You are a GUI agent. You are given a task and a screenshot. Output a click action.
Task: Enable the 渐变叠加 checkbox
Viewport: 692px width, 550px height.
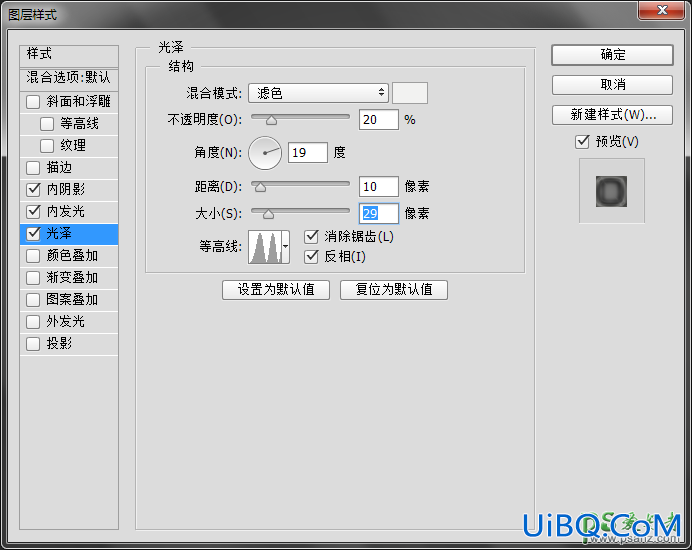coord(33,278)
